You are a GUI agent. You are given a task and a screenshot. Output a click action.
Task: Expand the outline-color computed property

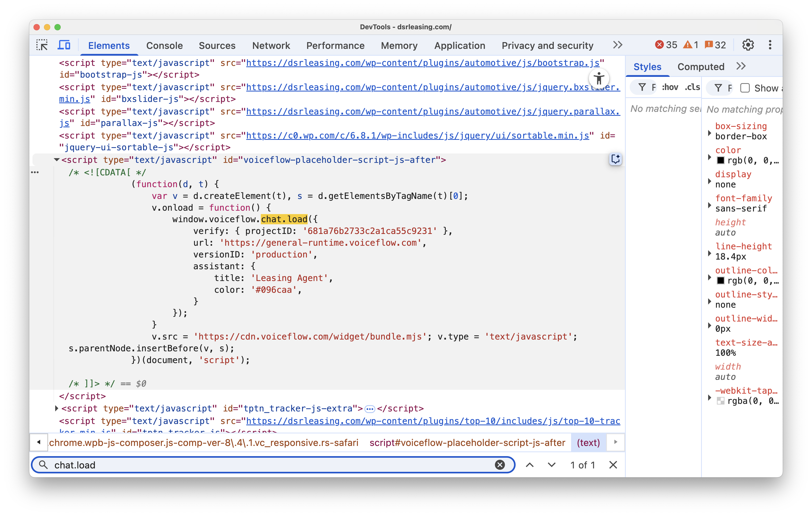709,277
